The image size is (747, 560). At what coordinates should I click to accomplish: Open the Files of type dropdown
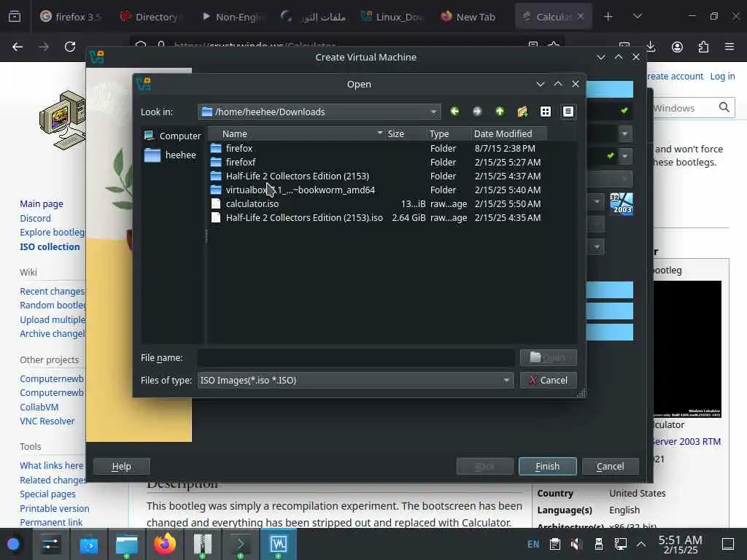pyautogui.click(x=355, y=380)
